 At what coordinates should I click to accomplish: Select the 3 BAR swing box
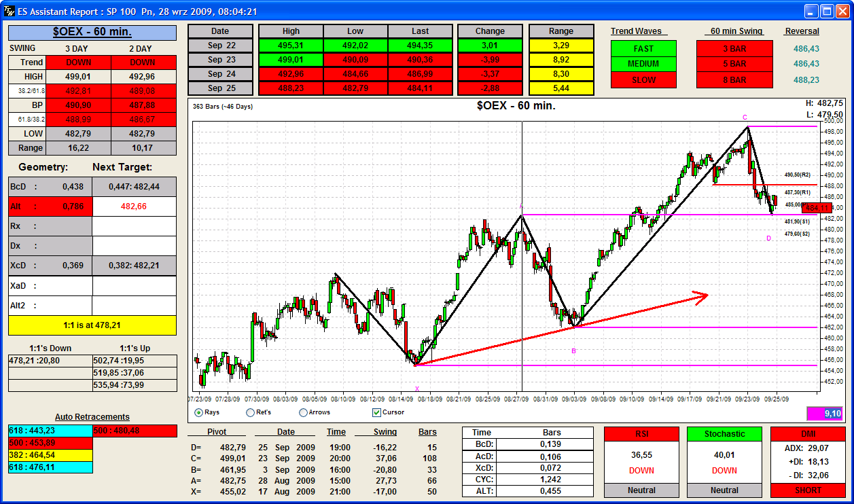(734, 49)
